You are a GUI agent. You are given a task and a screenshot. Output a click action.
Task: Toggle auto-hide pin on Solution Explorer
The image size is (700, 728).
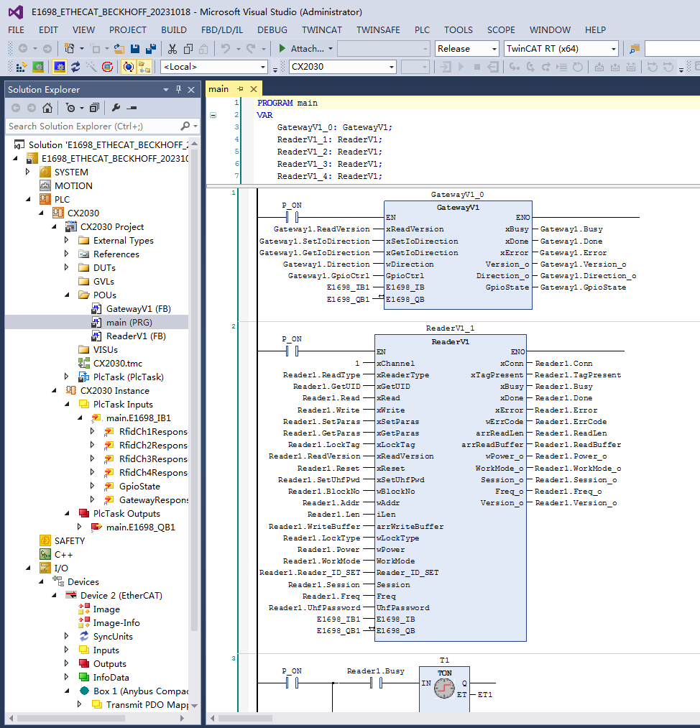178,90
